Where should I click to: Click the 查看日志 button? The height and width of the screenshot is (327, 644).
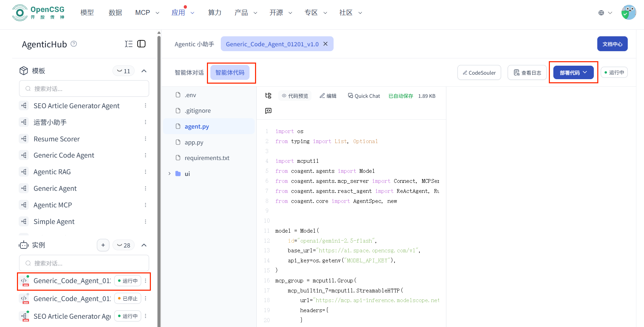pos(527,73)
